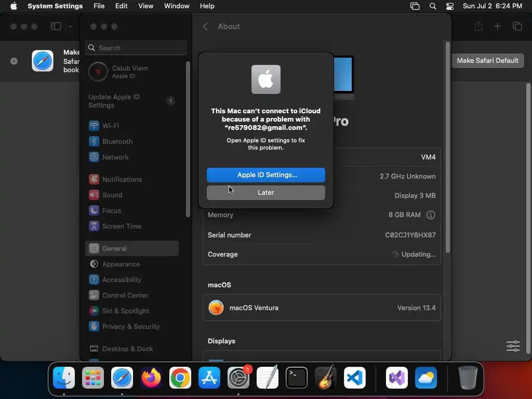Expand Safari sidebar dropdown chevron
This screenshot has height=399, width=532.
coord(70,26)
